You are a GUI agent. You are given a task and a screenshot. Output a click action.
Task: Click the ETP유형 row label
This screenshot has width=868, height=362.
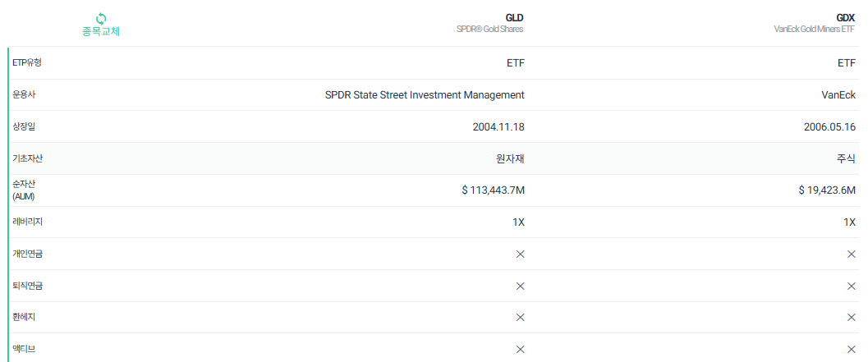tap(27, 62)
